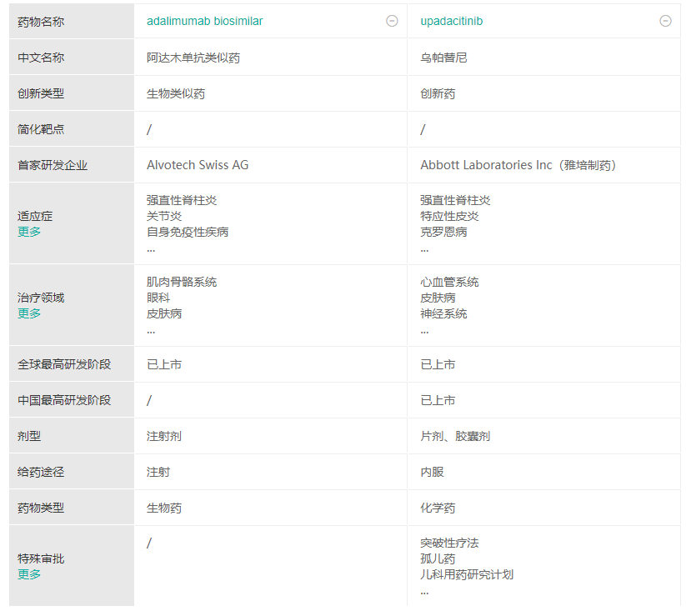Click the 全球最高研发阶段 row header

[x=64, y=364]
